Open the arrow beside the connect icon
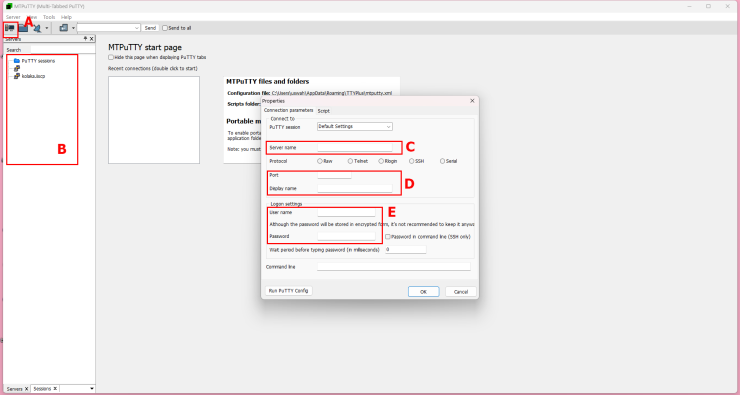The width and height of the screenshot is (740, 395). 46,28
